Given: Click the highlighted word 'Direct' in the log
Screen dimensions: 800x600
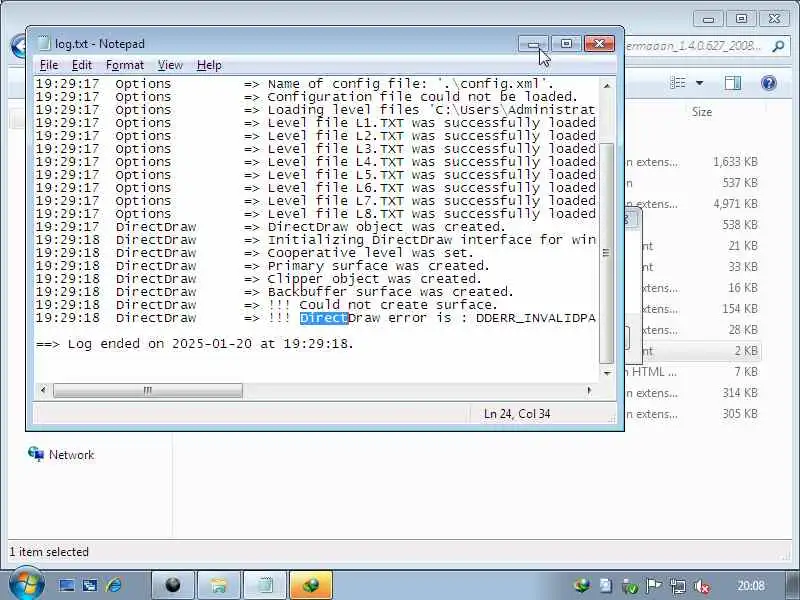Looking at the screenshot, I should point(324,318).
